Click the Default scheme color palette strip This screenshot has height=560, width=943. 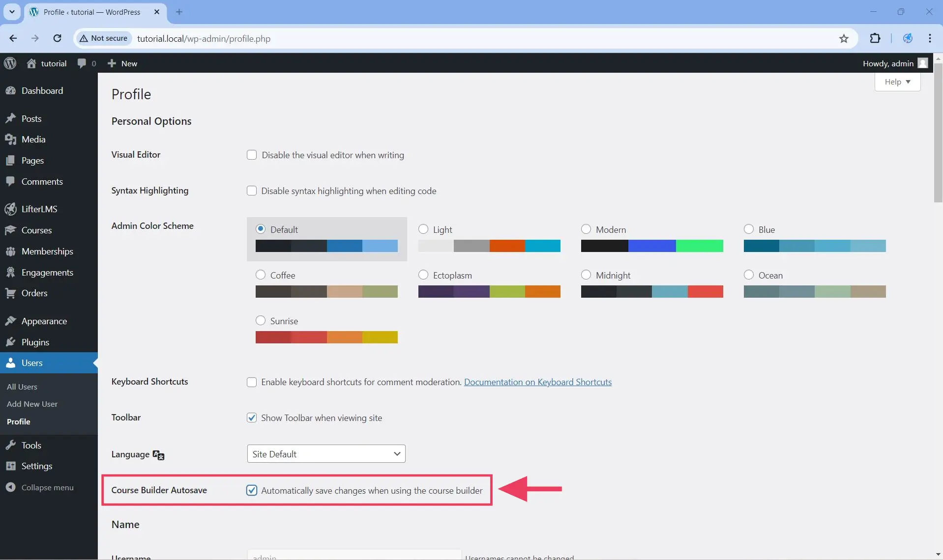click(x=326, y=246)
